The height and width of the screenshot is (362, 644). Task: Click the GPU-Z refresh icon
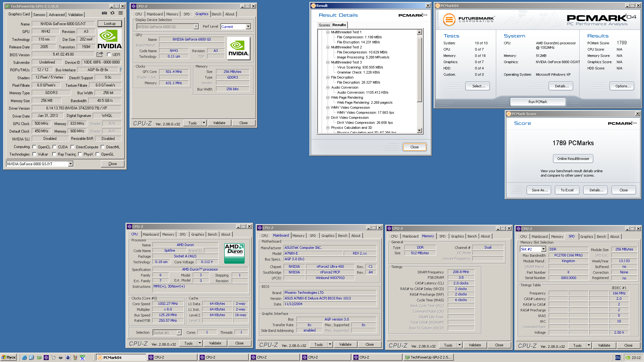(113, 13)
